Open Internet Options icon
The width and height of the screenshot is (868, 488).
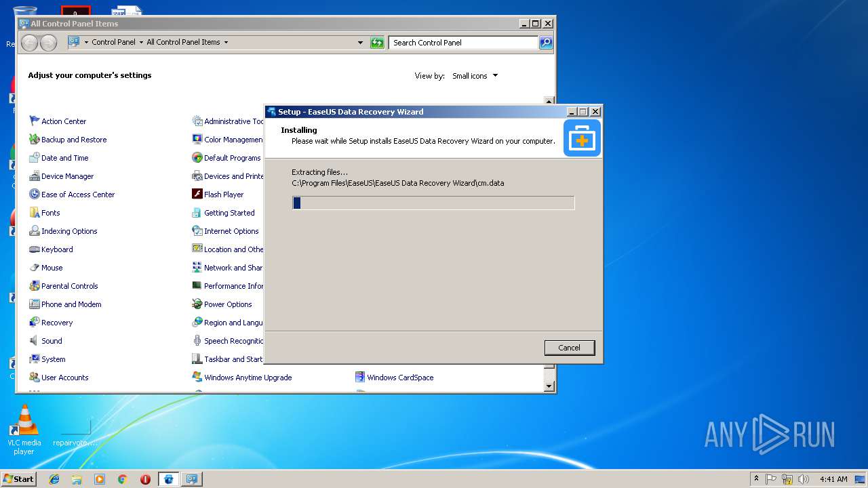(x=197, y=230)
